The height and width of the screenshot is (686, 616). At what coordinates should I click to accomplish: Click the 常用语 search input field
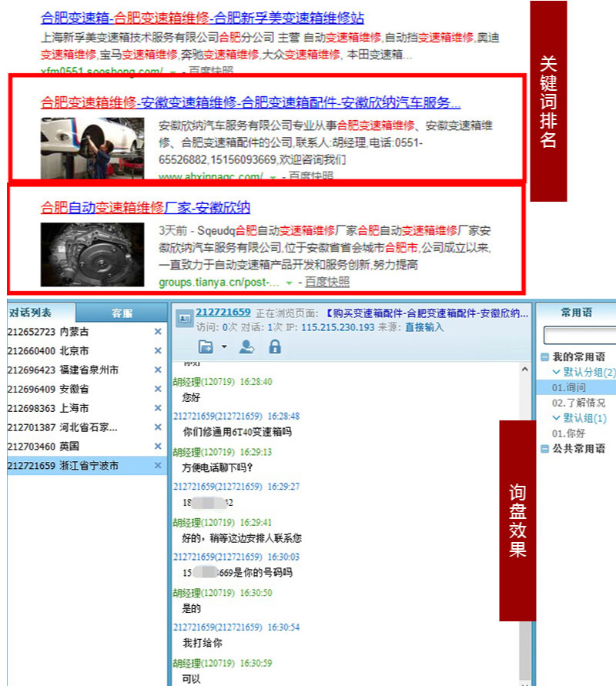(580, 336)
